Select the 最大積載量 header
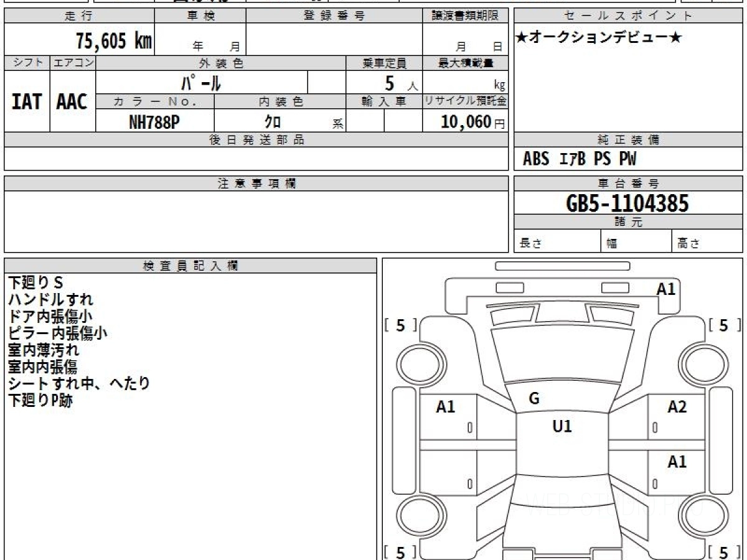747x560 pixels. pos(465,63)
